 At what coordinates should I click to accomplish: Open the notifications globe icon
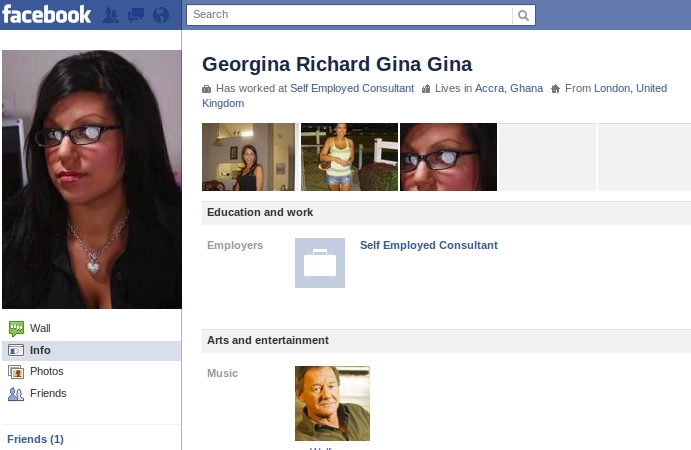click(161, 15)
